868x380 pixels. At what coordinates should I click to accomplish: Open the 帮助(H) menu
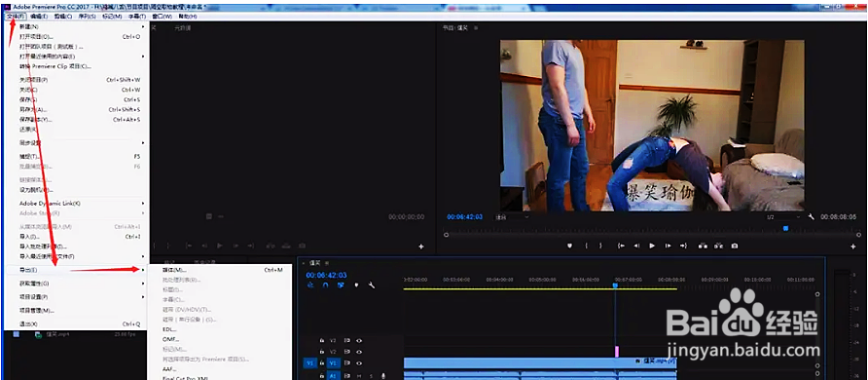coord(187,17)
